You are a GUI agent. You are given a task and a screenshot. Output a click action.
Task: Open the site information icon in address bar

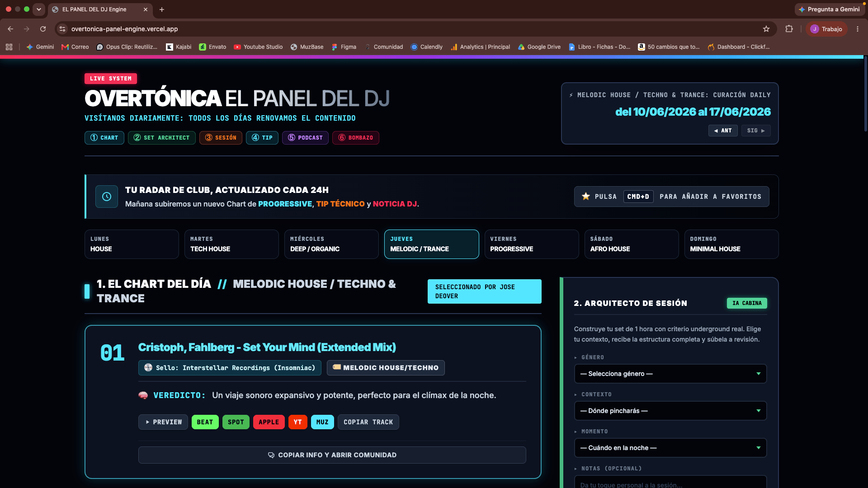point(62,29)
